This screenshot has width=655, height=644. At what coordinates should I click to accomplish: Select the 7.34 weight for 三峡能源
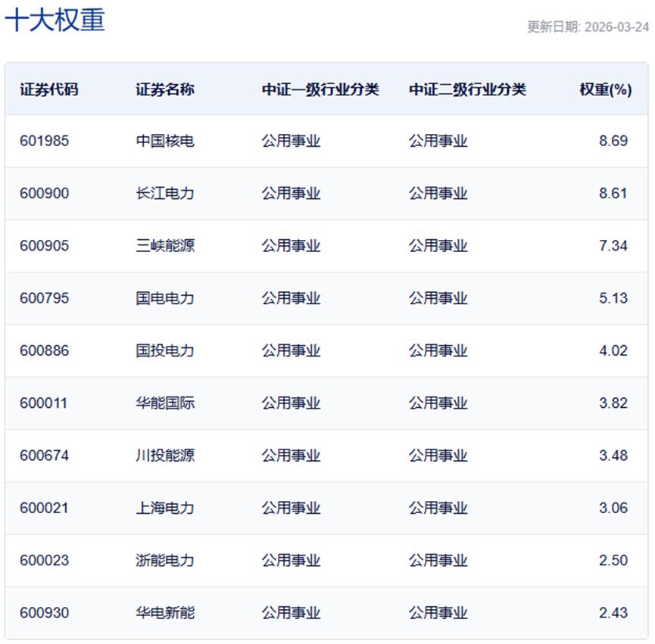[613, 246]
